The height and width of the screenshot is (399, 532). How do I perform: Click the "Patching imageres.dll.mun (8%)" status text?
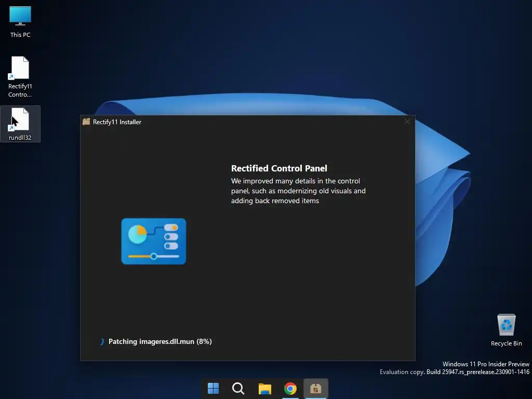pyautogui.click(x=160, y=341)
